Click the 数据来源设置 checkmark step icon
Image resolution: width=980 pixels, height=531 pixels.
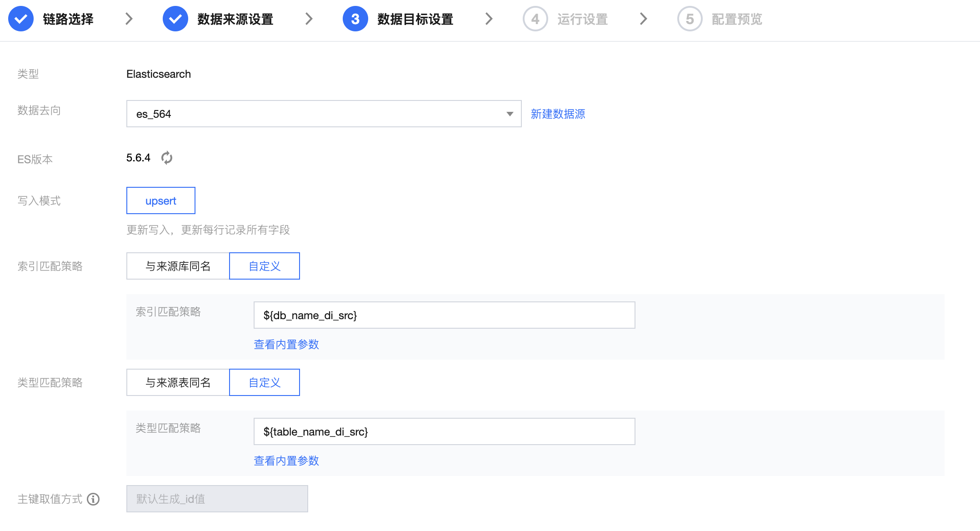tap(175, 19)
